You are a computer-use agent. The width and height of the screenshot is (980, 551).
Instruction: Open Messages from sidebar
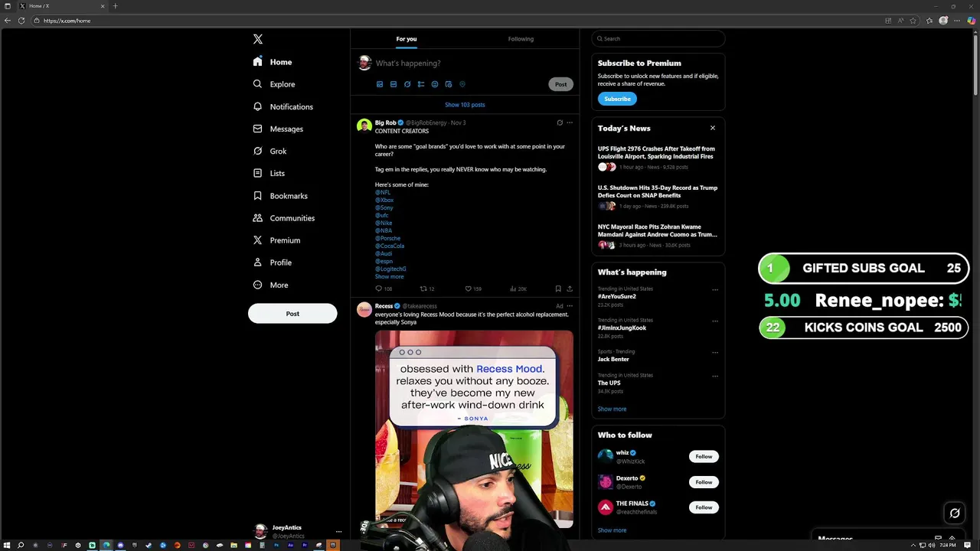[x=278, y=129]
